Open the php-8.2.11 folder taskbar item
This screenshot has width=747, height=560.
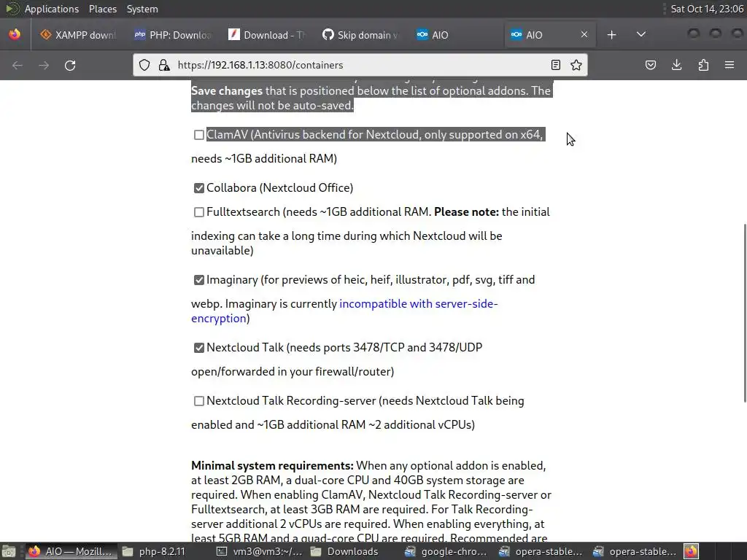155,551
